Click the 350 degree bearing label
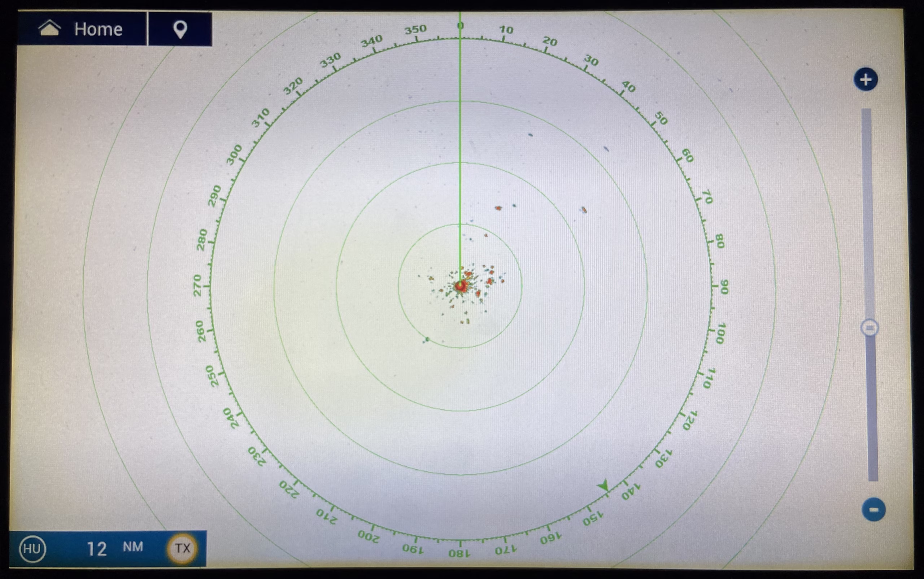This screenshot has height=579, width=924. [415, 29]
